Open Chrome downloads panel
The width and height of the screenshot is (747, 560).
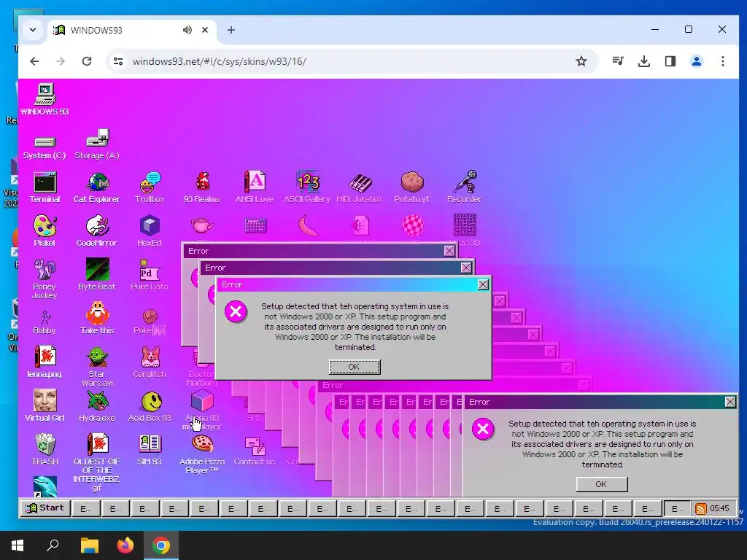click(644, 61)
